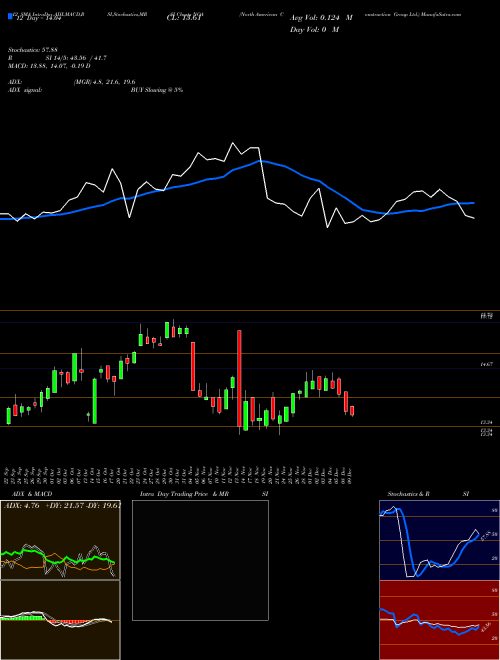Click the 'SI 14/3: 43.56 / 41.7' reading
500x660 pixels.
coord(76,58)
